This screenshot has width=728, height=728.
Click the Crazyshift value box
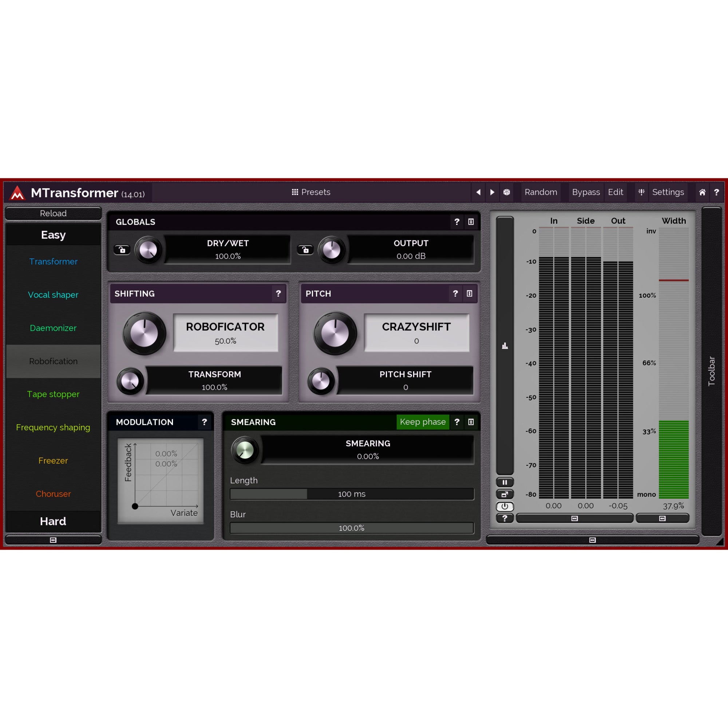(x=416, y=333)
